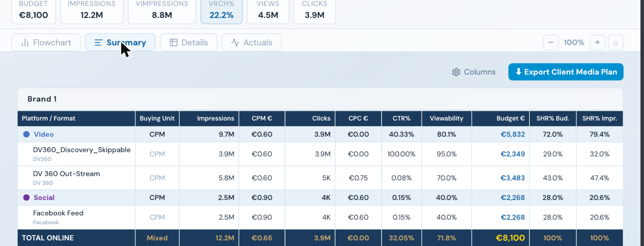Click the Flowchart bar chart icon
This screenshot has height=246, width=644.
pyautogui.click(x=25, y=43)
